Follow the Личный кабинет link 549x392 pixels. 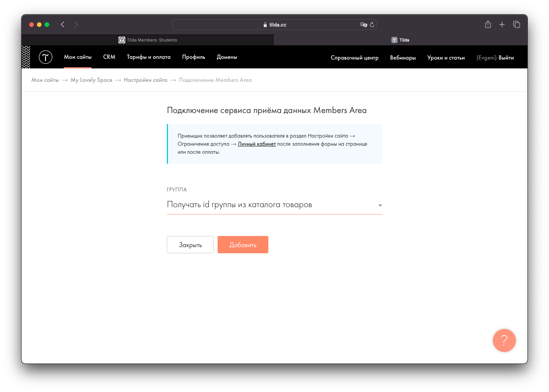point(257,144)
